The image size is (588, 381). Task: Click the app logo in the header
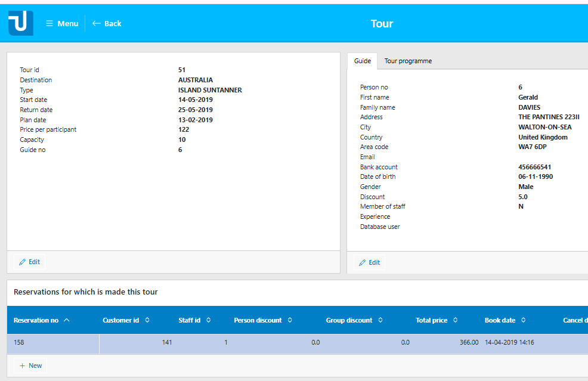pos(21,23)
